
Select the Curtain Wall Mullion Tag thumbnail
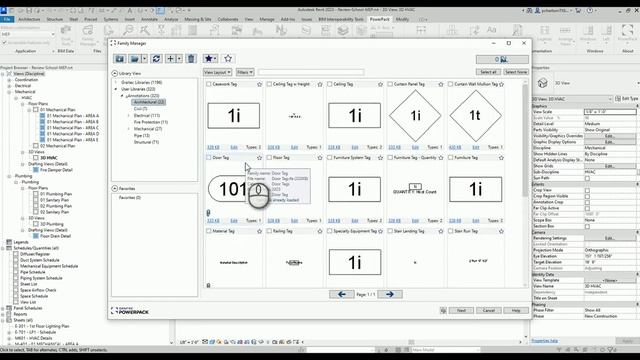click(475, 116)
